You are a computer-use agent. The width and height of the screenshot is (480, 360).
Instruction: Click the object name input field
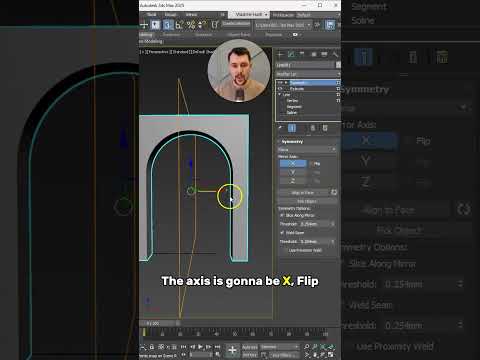[305, 65]
